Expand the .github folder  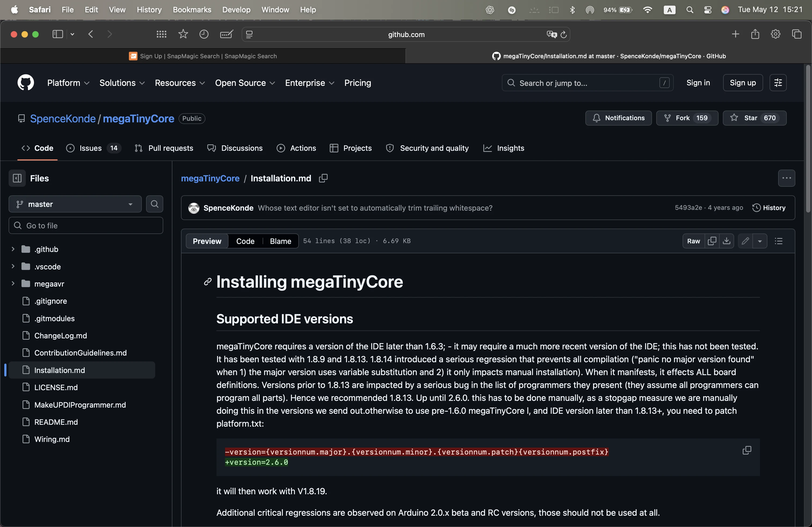tap(13, 249)
